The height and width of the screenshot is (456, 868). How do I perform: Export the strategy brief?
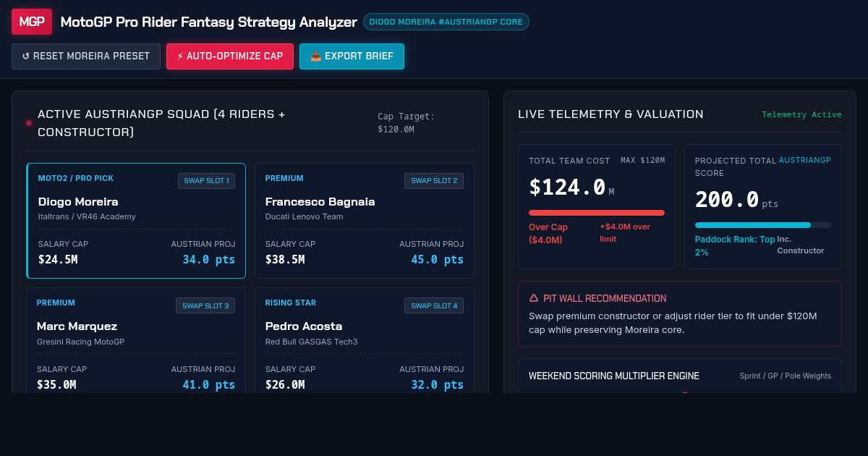tap(352, 56)
